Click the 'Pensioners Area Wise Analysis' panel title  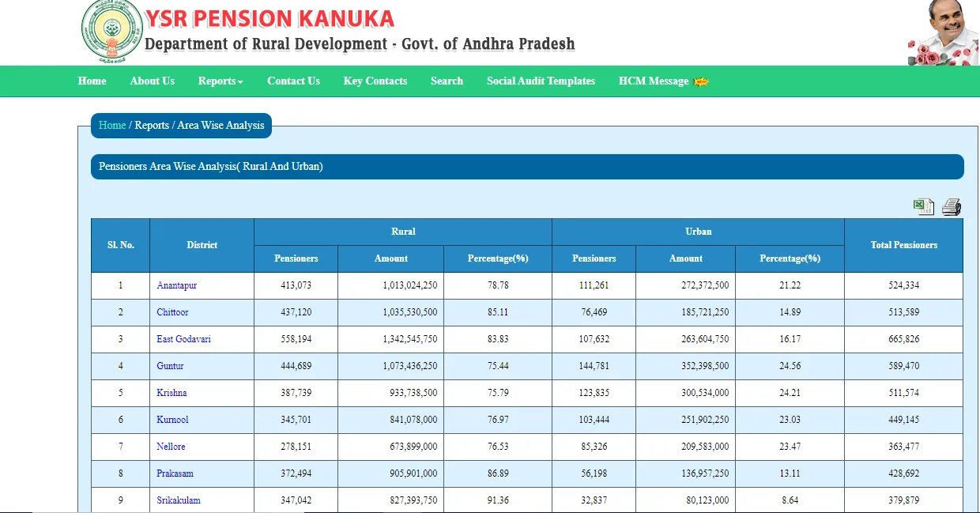211,167
